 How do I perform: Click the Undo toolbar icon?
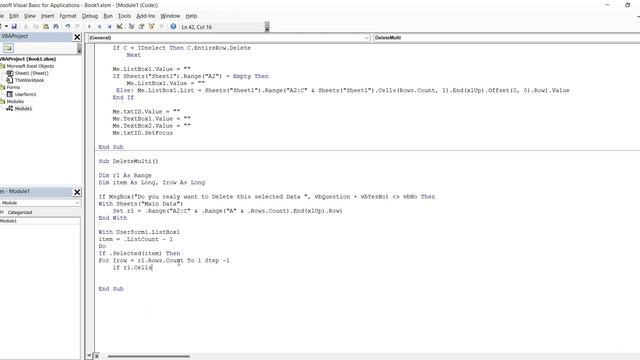click(x=67, y=27)
